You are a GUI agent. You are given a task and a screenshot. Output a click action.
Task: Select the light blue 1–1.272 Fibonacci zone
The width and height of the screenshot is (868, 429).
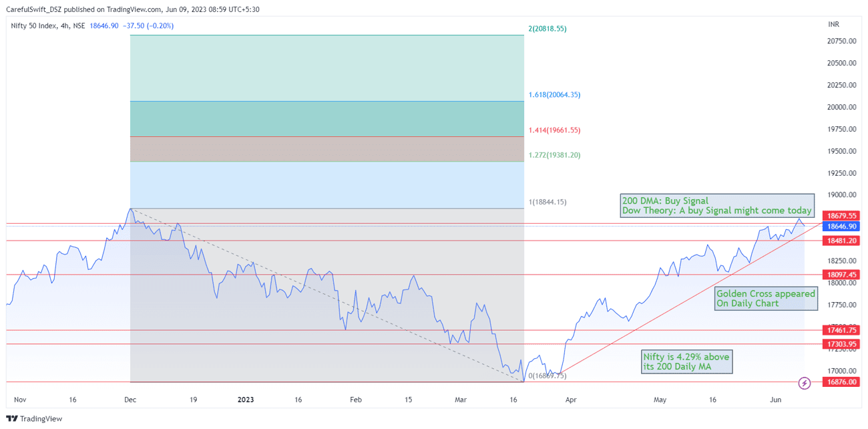pos(327,185)
